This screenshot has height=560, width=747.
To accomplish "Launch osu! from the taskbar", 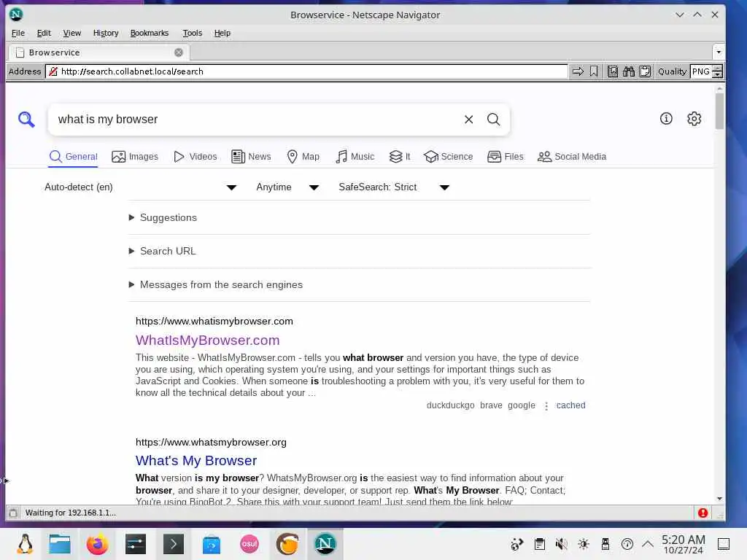I will (x=249, y=544).
